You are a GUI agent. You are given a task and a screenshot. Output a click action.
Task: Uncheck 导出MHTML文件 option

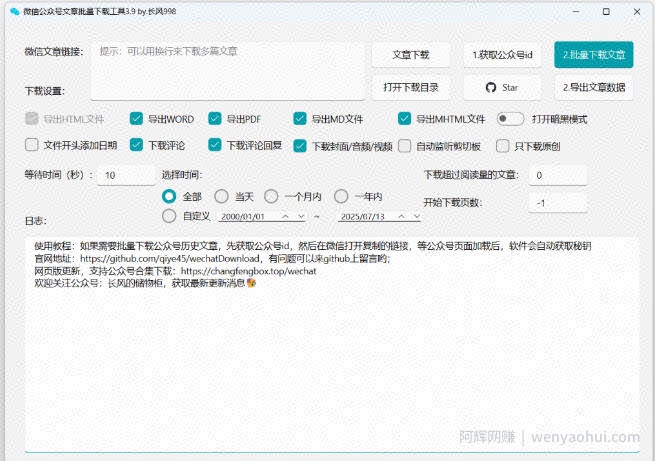tap(404, 119)
